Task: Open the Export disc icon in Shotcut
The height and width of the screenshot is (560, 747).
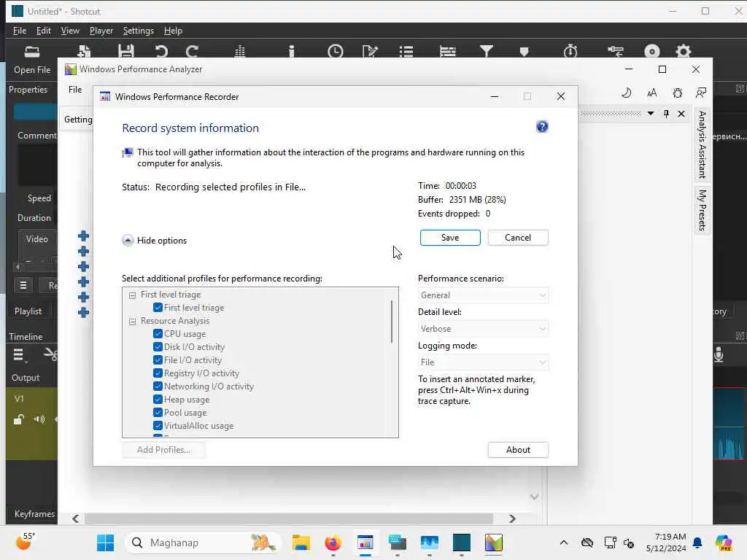Action: pyautogui.click(x=652, y=51)
